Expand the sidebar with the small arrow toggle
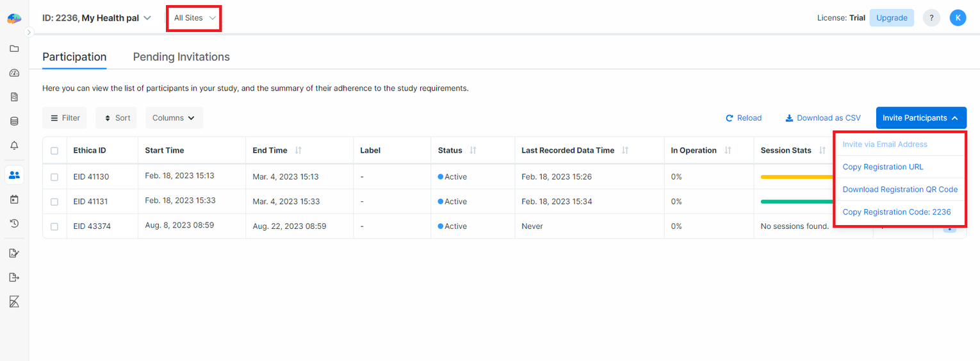 click(29, 32)
